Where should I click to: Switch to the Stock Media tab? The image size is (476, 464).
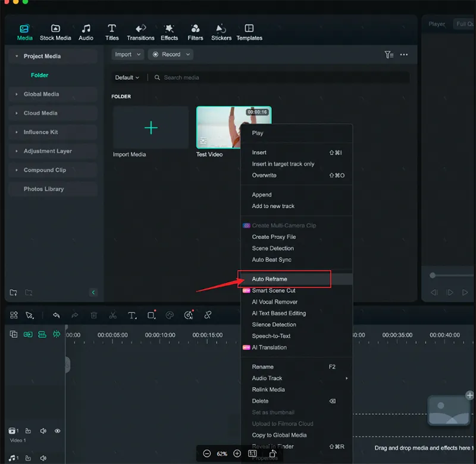55,31
